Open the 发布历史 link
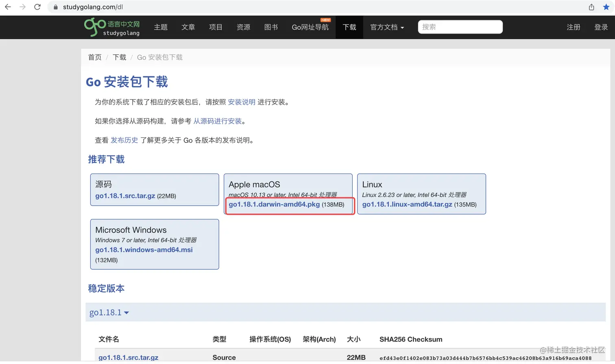 124,140
